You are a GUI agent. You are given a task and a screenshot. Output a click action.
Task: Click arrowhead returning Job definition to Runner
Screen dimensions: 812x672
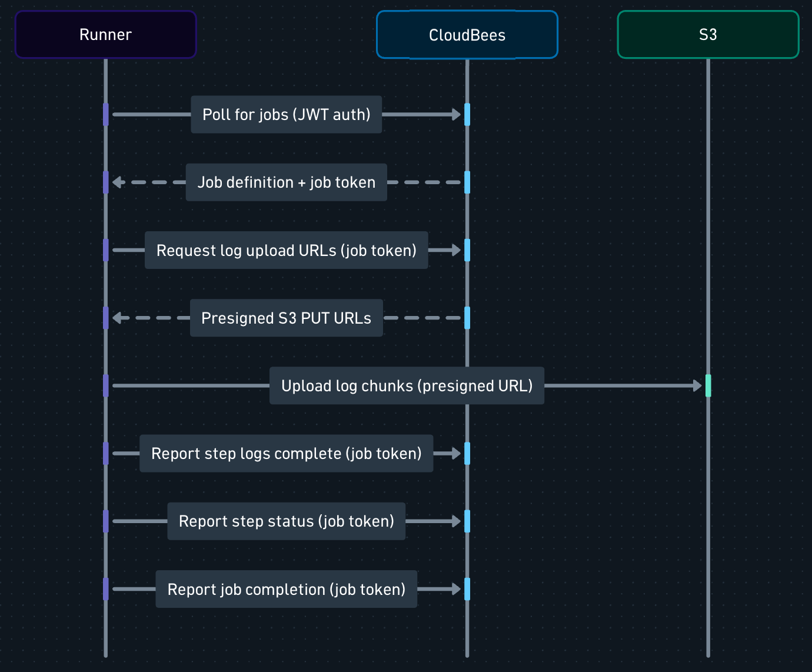[x=117, y=182]
